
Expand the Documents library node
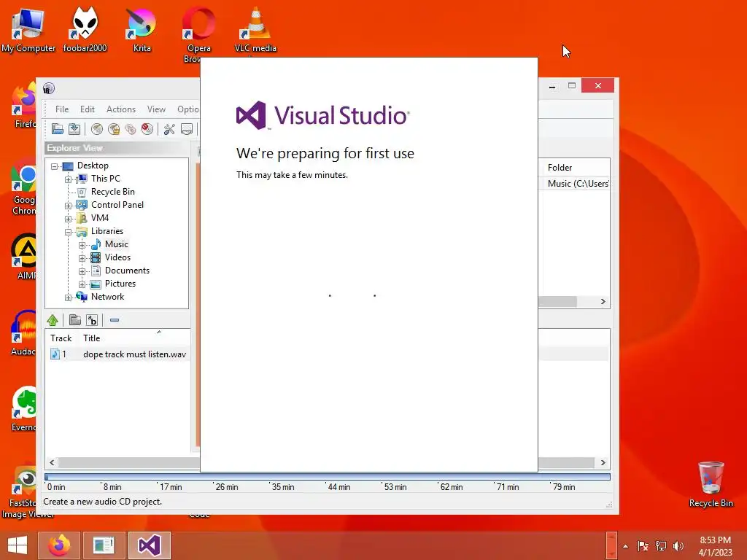tap(82, 271)
